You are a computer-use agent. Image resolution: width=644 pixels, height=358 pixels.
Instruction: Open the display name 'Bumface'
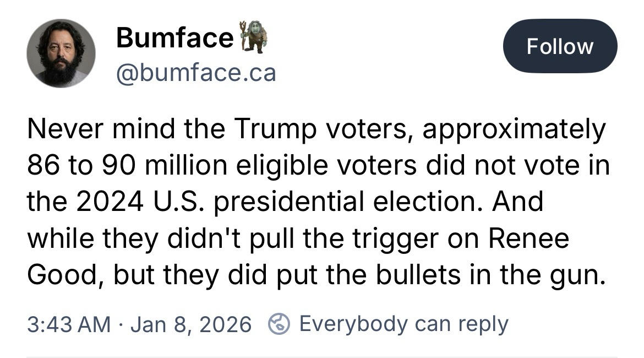[x=175, y=38]
